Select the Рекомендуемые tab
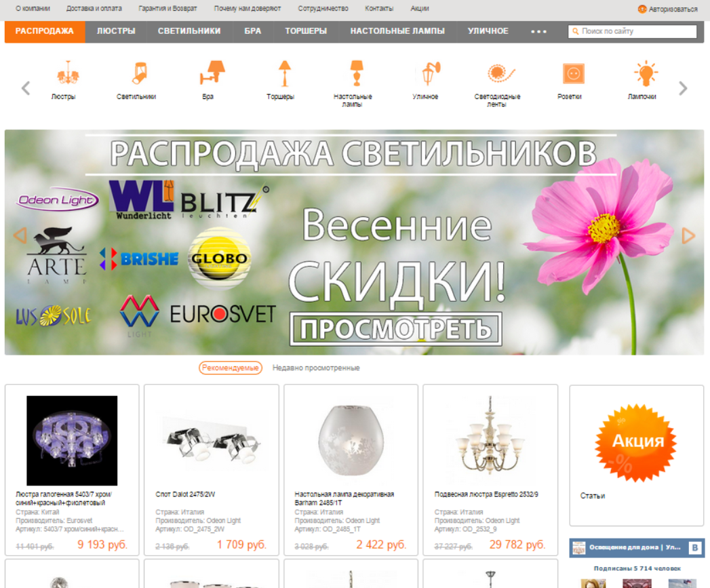 pyautogui.click(x=231, y=368)
